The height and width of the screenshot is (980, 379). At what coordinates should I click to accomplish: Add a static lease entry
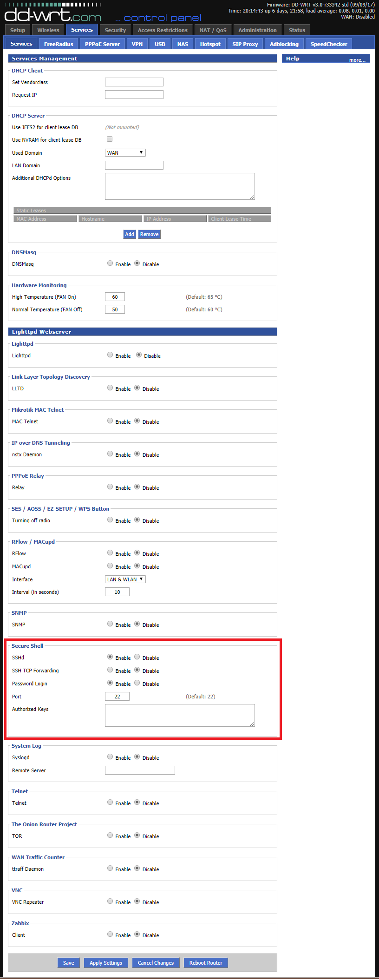(x=129, y=234)
